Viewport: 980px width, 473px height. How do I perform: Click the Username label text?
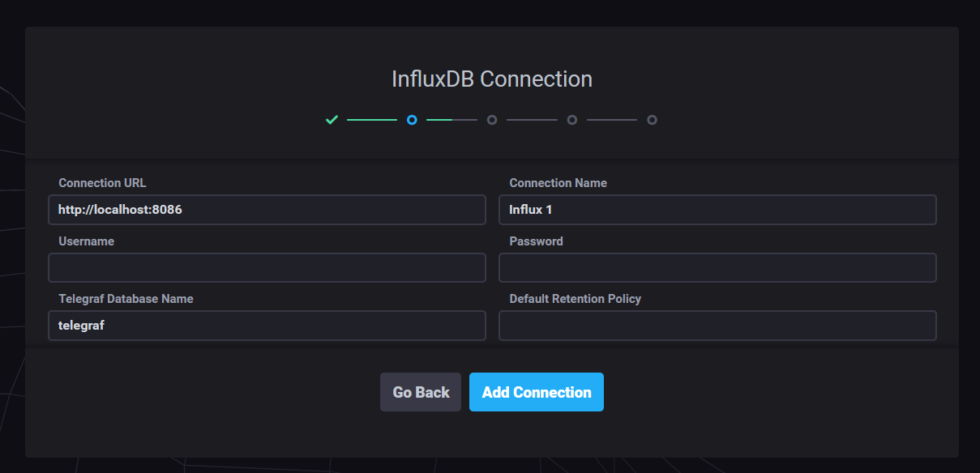tap(86, 241)
